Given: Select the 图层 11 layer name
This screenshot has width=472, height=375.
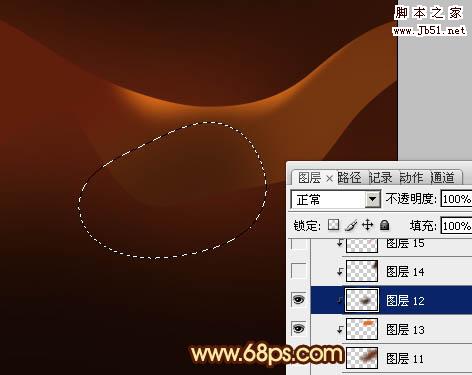Looking at the screenshot, I should (405, 358).
